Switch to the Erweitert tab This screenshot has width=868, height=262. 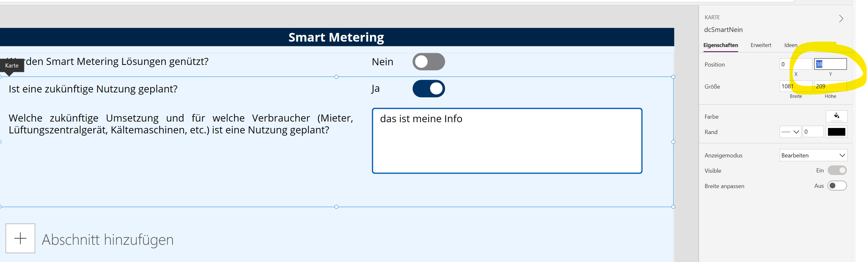click(761, 45)
